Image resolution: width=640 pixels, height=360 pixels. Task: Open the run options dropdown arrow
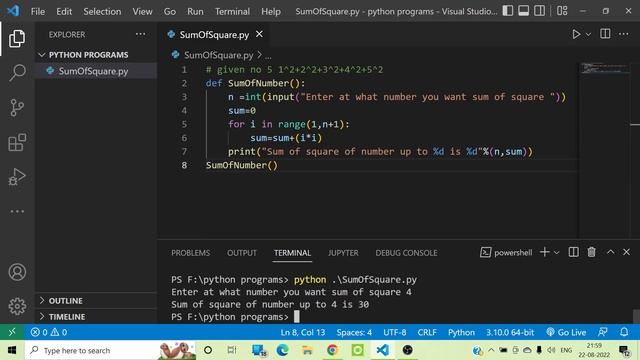(x=588, y=35)
